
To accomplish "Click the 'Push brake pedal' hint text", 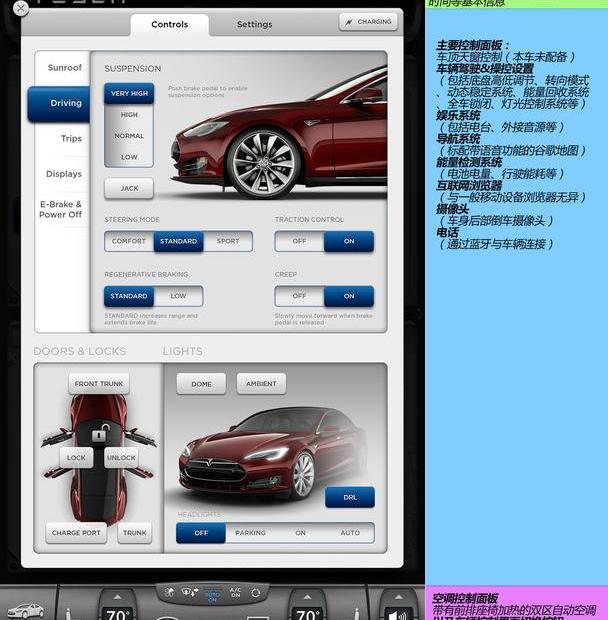I will pos(208,91).
